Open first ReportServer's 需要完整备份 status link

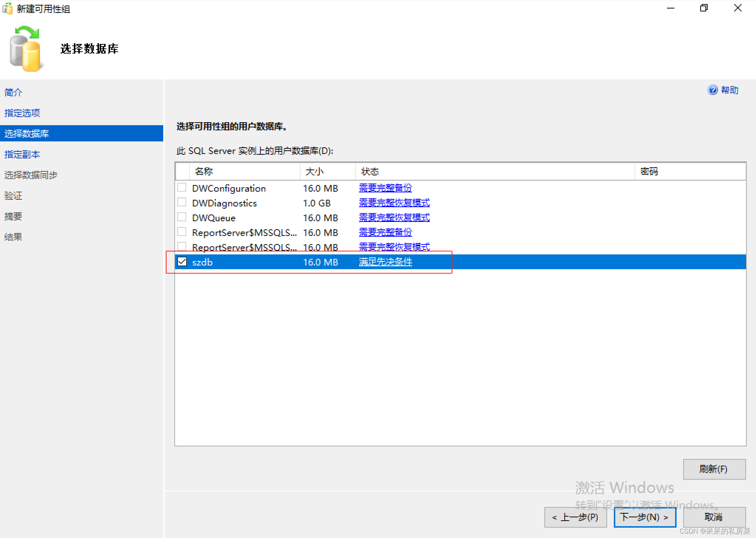click(x=385, y=232)
